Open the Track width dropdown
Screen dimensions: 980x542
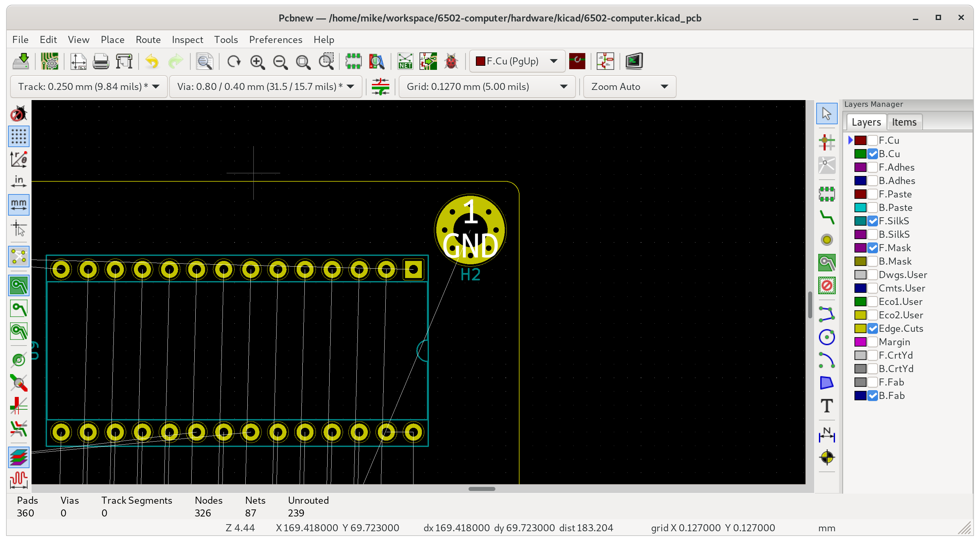click(x=88, y=87)
